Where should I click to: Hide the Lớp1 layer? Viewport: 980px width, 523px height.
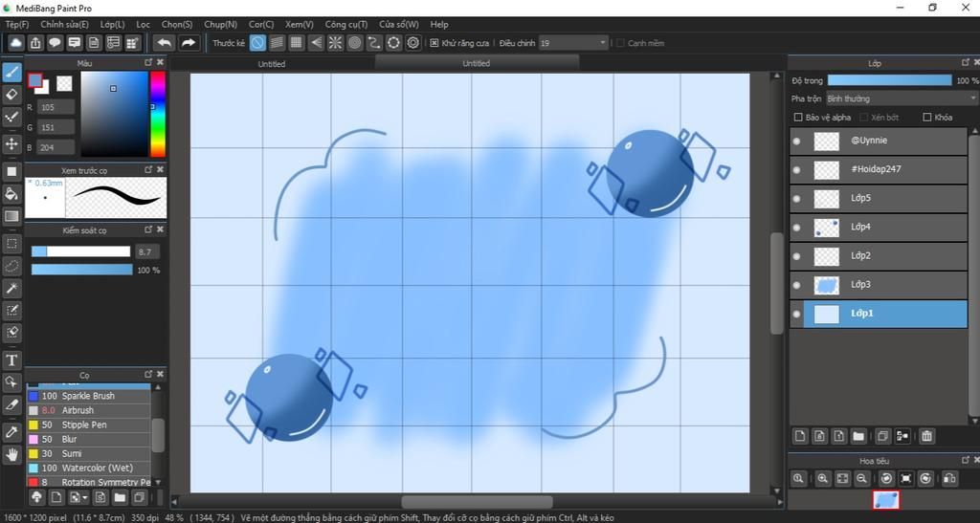click(796, 314)
